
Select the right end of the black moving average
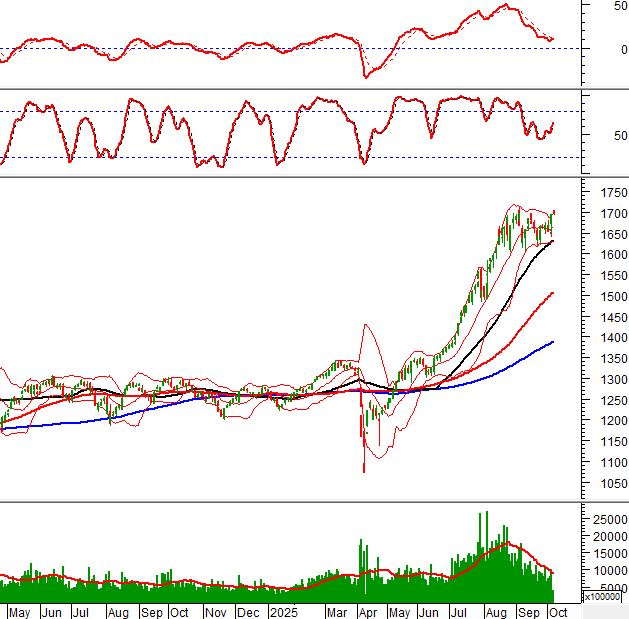552,241
